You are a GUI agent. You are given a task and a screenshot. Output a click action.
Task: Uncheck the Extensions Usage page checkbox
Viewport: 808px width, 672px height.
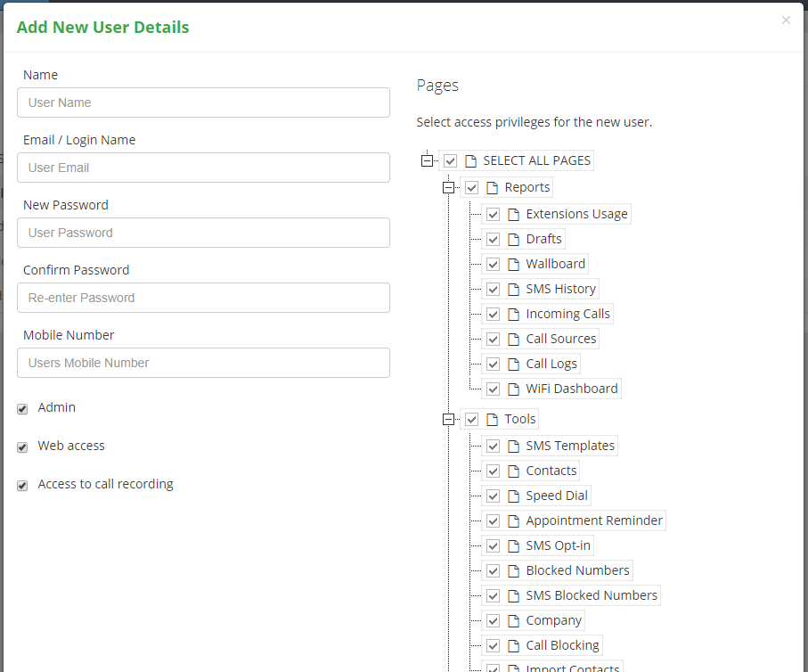tap(494, 214)
